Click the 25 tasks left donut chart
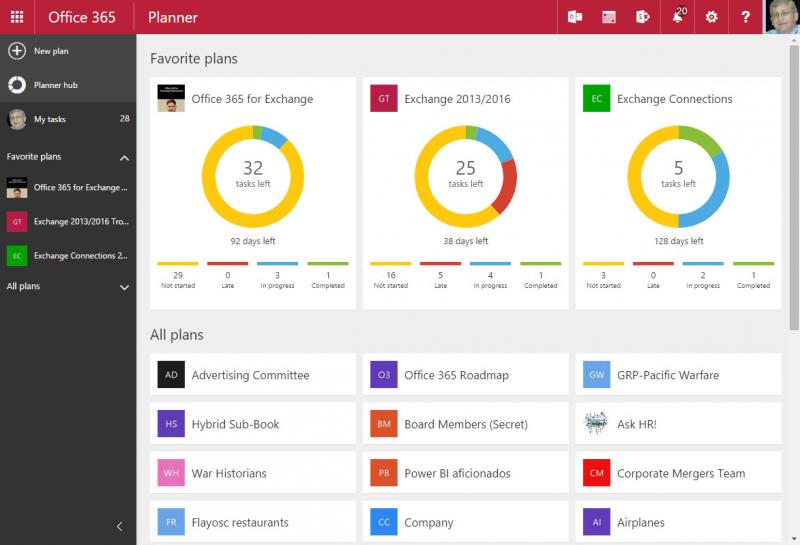 465,177
